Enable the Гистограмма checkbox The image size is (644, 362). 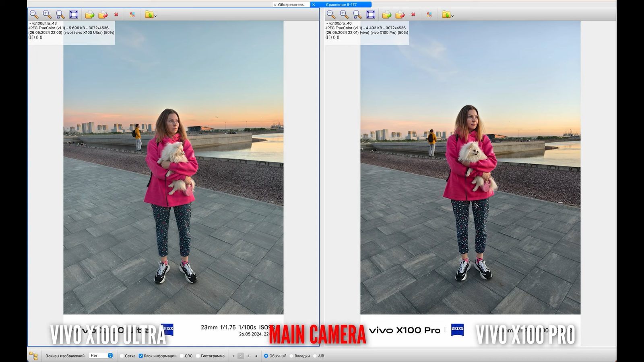point(198,356)
